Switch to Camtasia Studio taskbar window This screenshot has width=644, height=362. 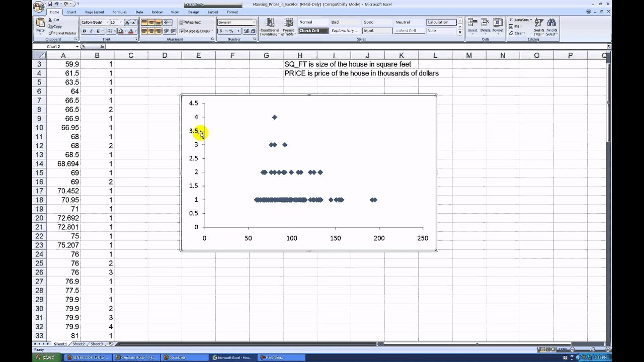pyautogui.click(x=137, y=357)
